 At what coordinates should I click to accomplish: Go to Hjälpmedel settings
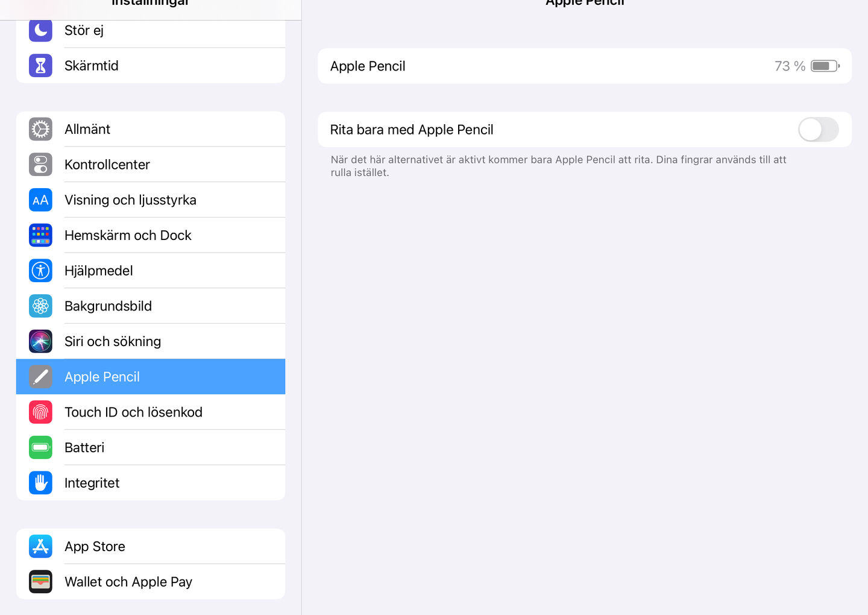(x=151, y=271)
